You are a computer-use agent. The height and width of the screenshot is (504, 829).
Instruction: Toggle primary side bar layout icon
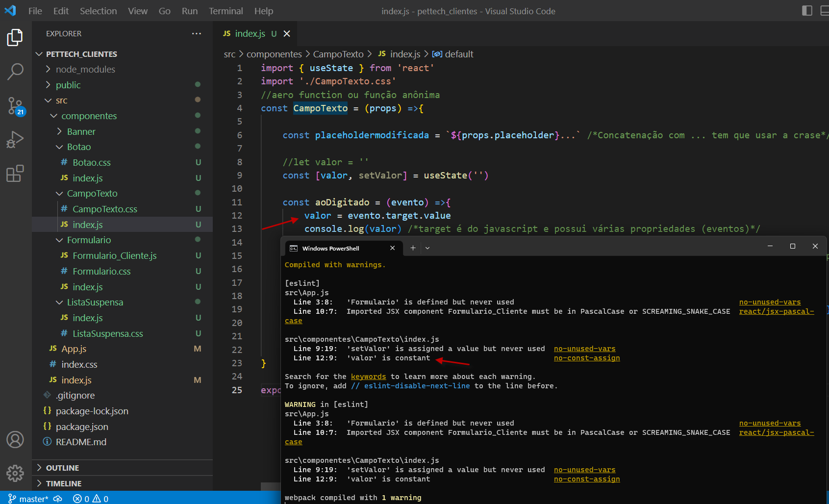pos(807,10)
